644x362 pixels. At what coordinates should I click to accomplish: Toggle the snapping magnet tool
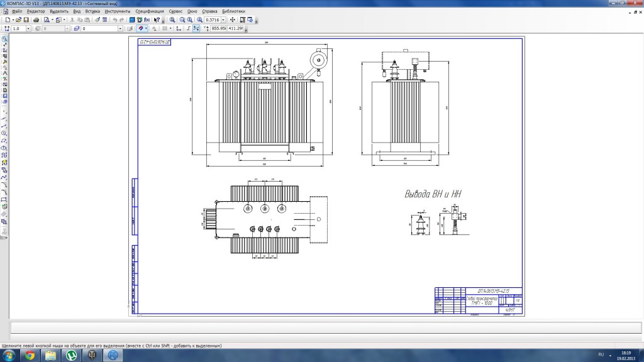click(x=140, y=28)
